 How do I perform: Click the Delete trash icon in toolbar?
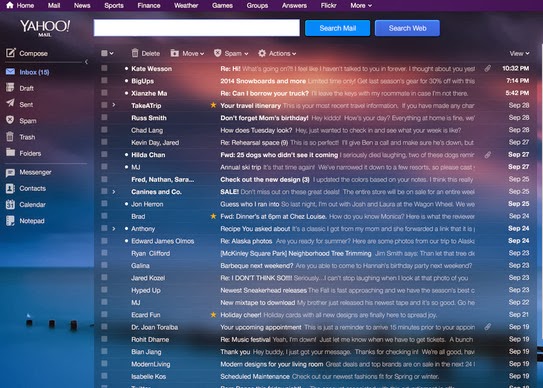tap(135, 53)
